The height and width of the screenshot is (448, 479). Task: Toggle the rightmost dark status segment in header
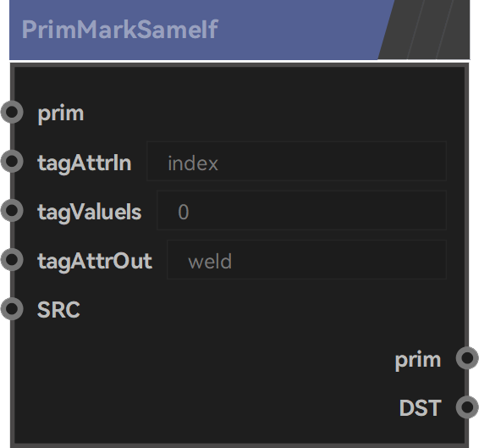(x=455, y=30)
